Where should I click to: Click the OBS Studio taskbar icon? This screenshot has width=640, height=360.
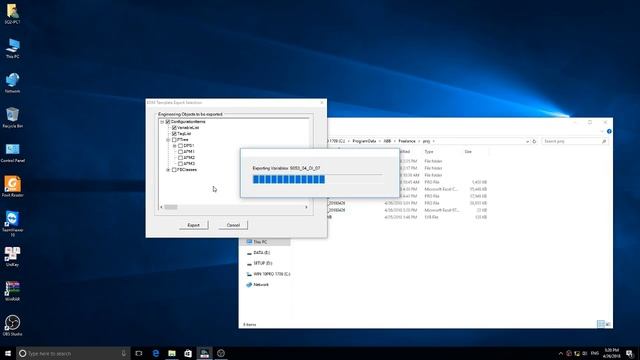pos(221,353)
